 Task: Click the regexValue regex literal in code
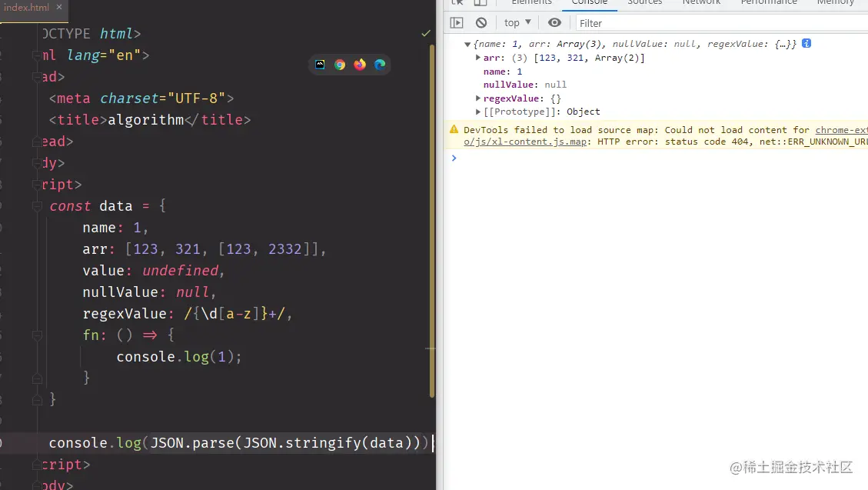(x=234, y=314)
